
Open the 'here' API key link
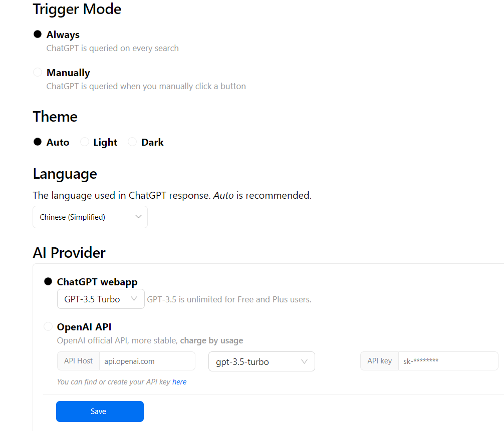(179, 382)
